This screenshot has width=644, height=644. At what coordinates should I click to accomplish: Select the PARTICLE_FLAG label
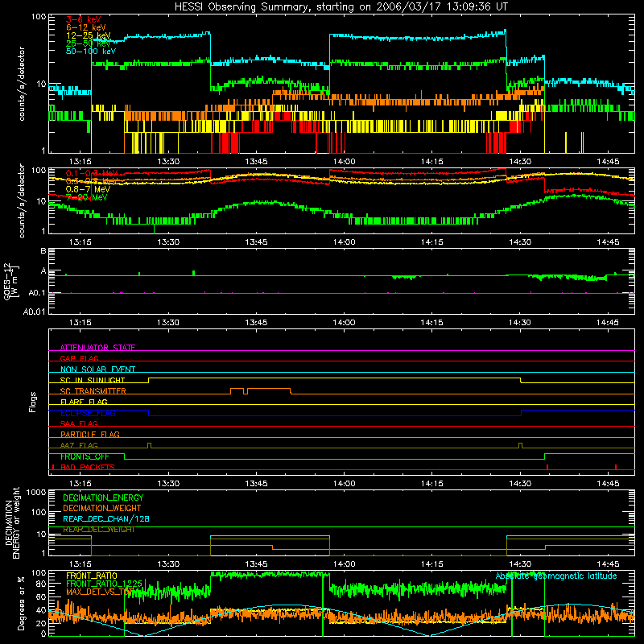90,434
